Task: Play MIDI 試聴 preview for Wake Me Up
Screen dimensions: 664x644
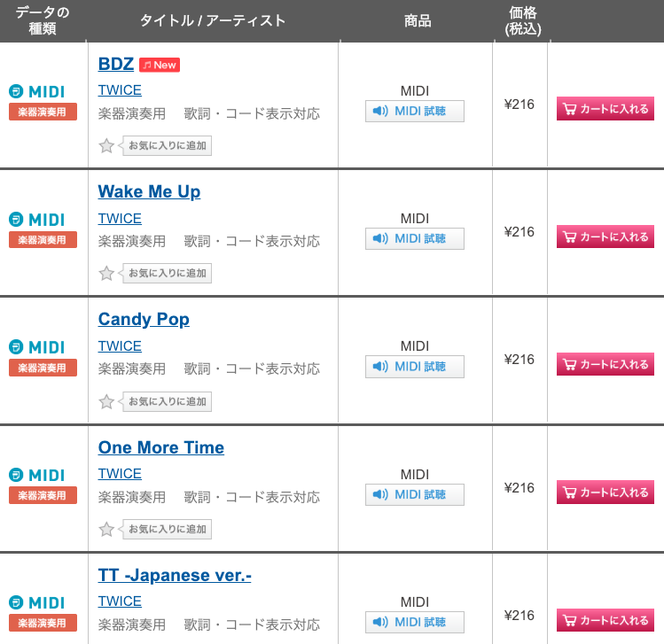Action: (x=415, y=238)
